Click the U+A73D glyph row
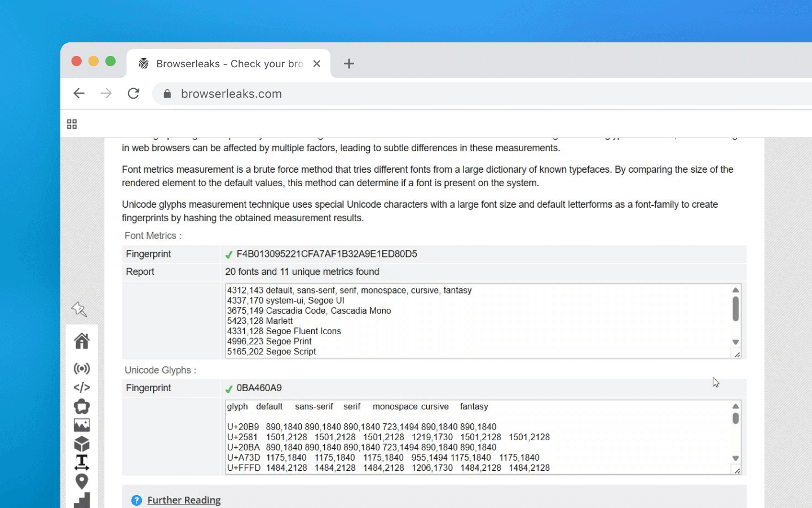This screenshot has height=508, width=812. pyautogui.click(x=383, y=458)
